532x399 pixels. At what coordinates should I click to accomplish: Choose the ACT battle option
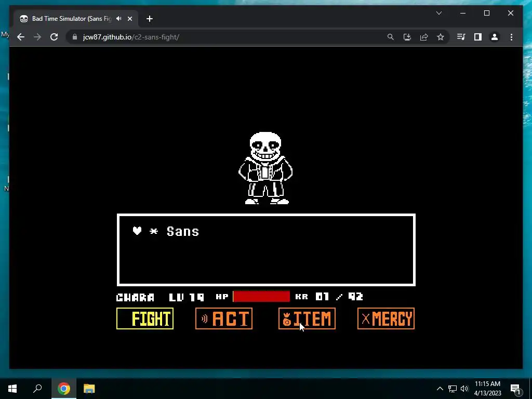(224, 318)
